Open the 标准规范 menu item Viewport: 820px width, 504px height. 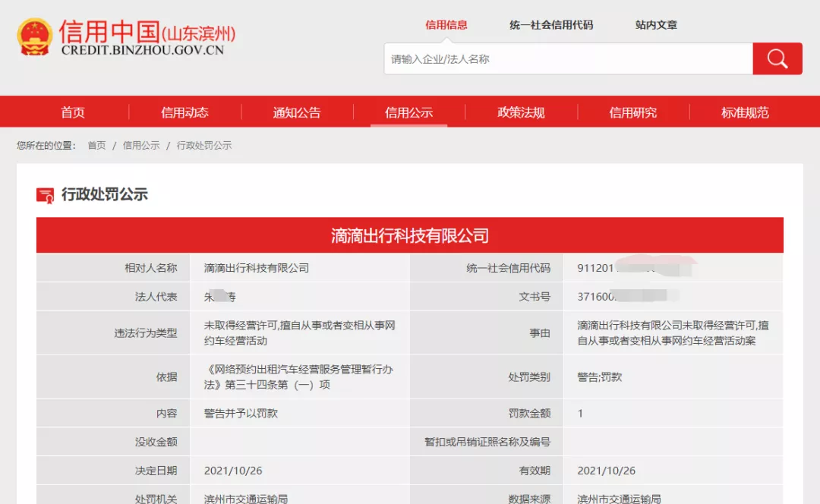[745, 112]
